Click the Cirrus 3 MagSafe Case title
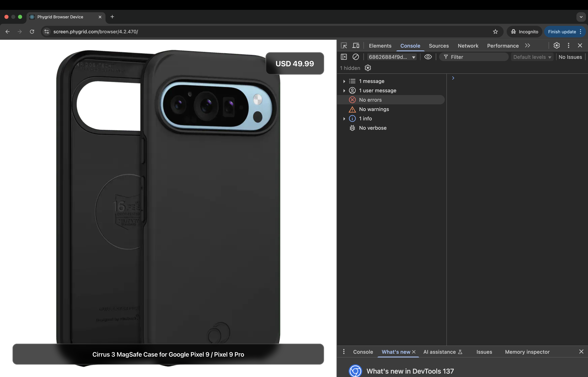588x377 pixels. 168,354
